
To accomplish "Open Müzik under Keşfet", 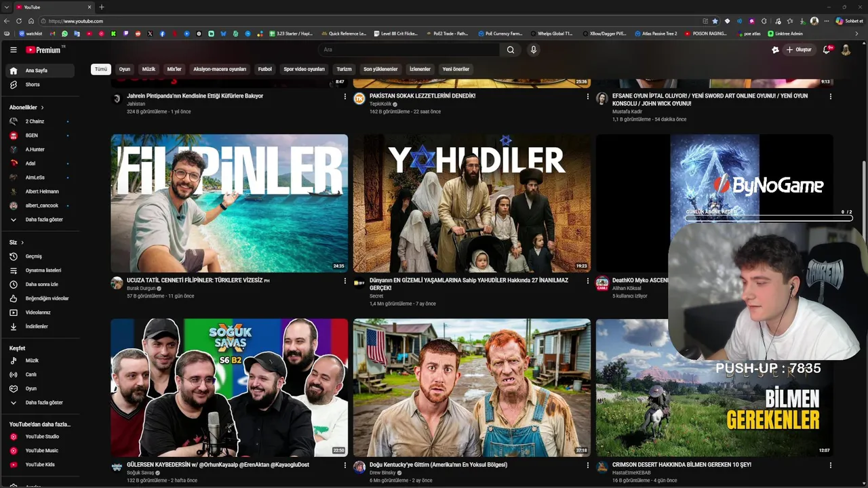I will pos(41,361).
